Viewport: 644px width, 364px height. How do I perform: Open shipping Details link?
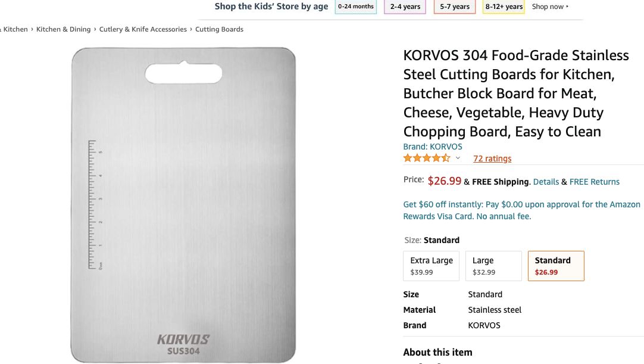[546, 182]
